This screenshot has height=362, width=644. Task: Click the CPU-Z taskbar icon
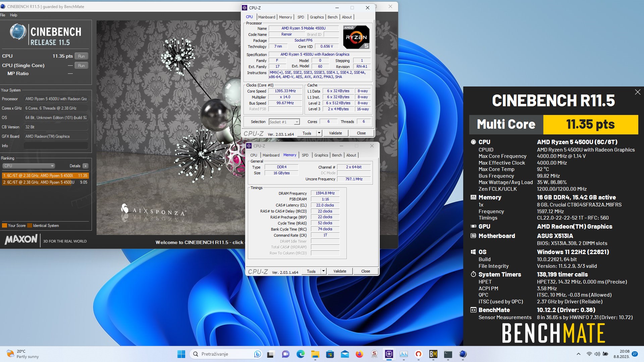click(x=389, y=354)
